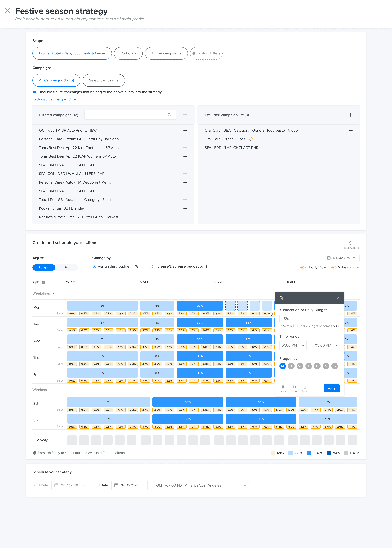This screenshot has width=392, height=548.
Task: Toggle include future campaigns switch
Action: [x=36, y=92]
